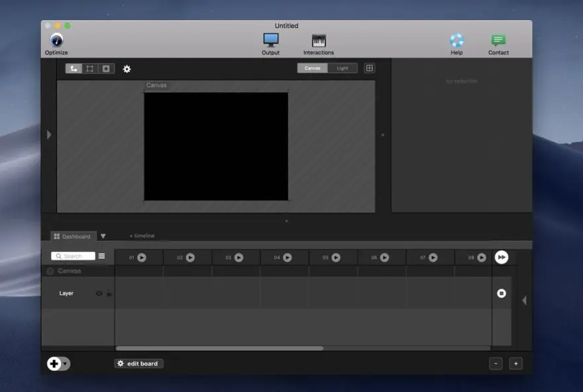
Task: Click the fast-forward next column button
Action: [502, 257]
